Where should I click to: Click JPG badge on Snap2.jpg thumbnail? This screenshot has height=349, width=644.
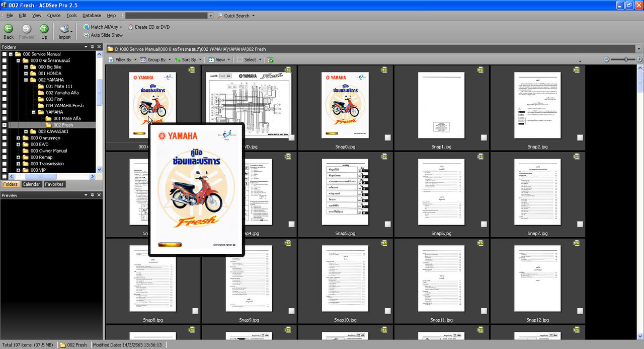click(x=577, y=69)
